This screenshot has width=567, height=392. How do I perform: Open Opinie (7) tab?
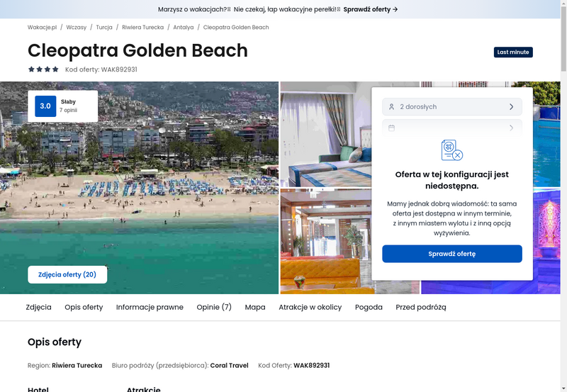tap(214, 308)
